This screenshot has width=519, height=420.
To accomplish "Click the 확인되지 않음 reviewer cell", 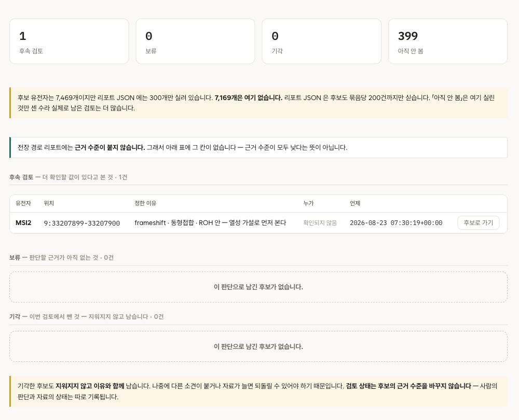I will [320, 223].
